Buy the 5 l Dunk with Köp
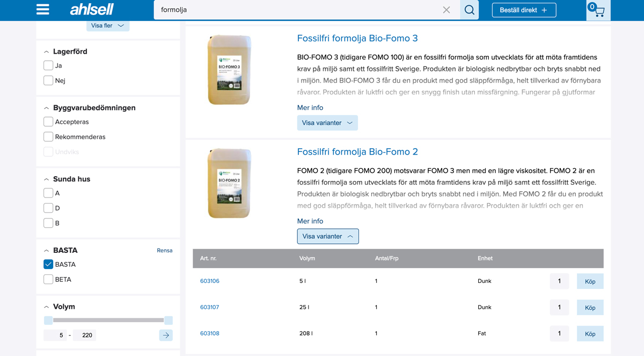Screen dimensions: 644x356 590,281
